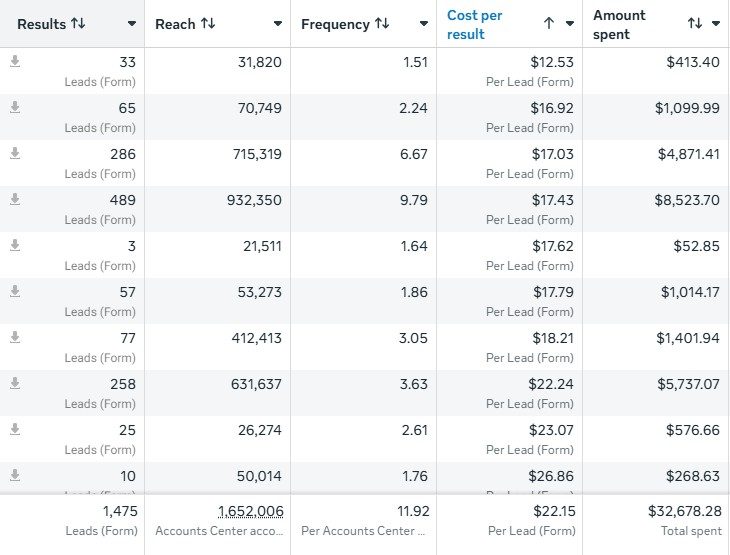This screenshot has height=555, width=730.
Task: Sort by Frequency using the arrows icon
Action: (382, 23)
